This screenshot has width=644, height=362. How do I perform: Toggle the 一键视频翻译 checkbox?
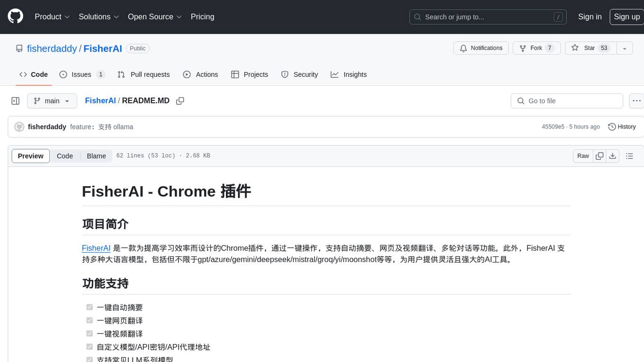89,334
